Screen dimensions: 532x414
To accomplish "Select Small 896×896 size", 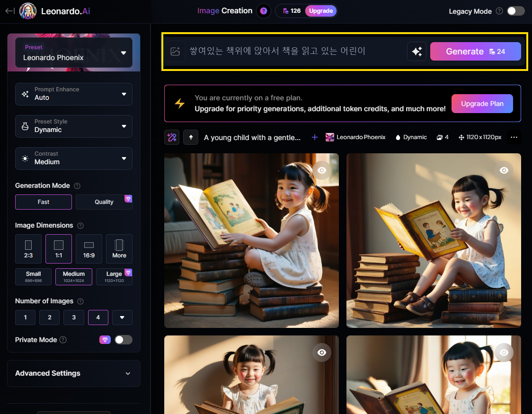I will 33,277.
